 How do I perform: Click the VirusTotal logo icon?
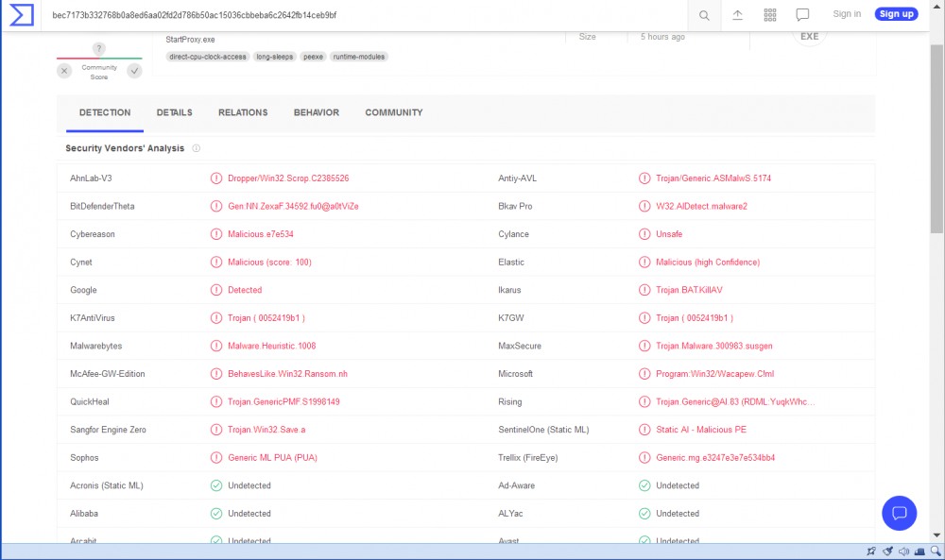(21, 15)
